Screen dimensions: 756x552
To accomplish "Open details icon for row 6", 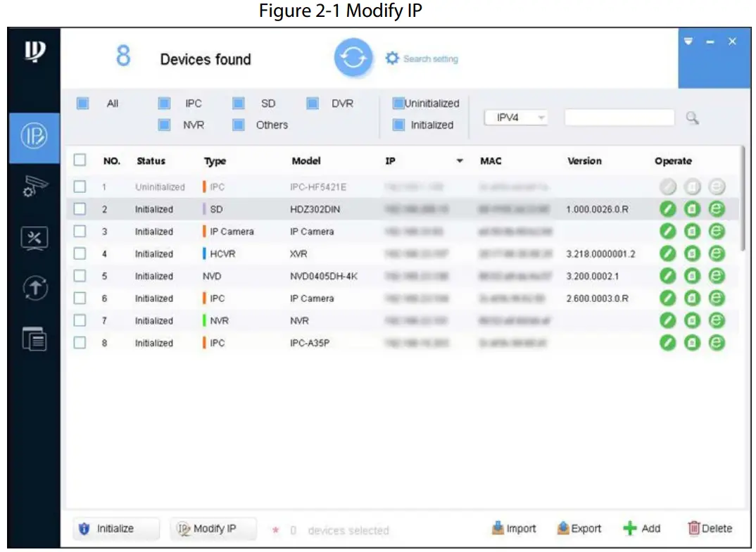I will click(x=693, y=298).
